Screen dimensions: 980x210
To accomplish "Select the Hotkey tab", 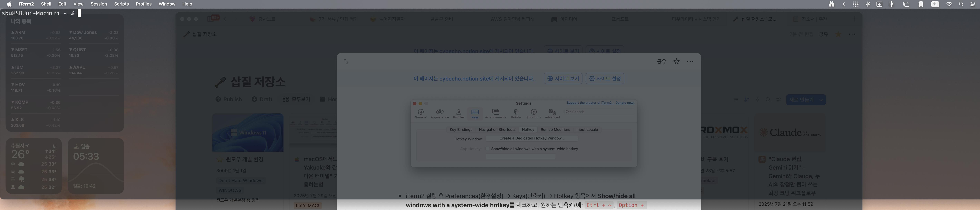I will [528, 129].
